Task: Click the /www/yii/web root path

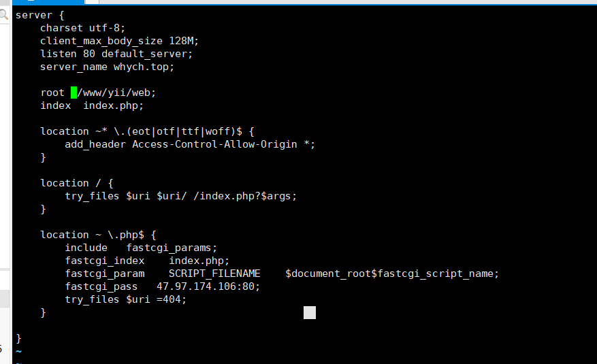Action: click(120, 93)
